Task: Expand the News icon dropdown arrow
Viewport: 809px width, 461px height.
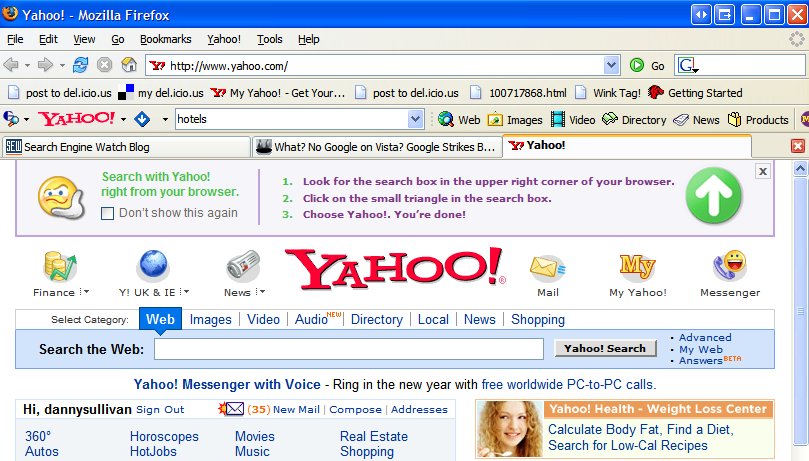Action: (x=261, y=292)
